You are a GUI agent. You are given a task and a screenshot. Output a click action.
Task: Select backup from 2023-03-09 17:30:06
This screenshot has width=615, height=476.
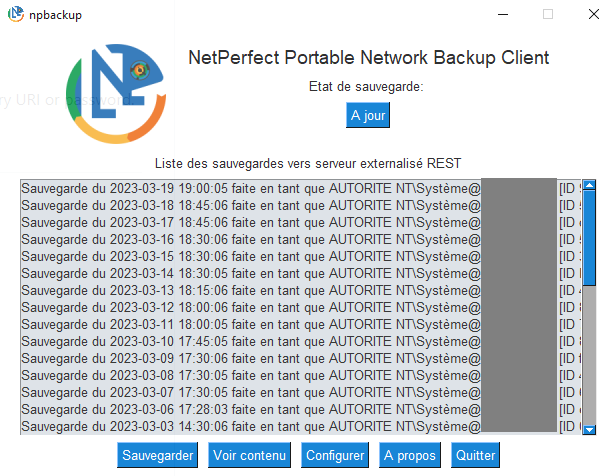[300, 358]
